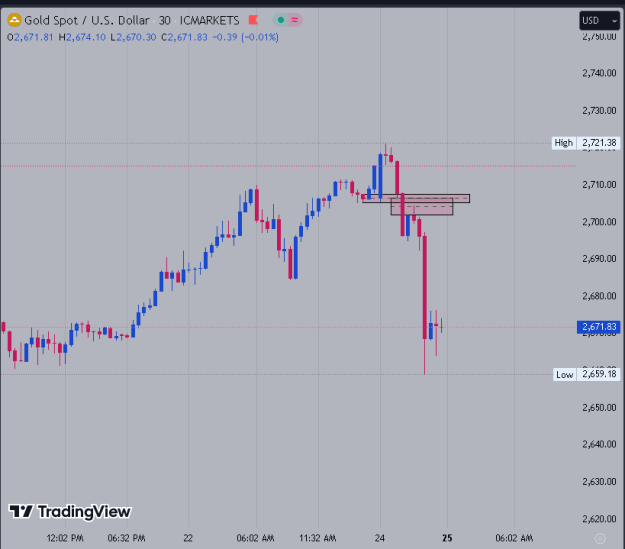Select the lower pink supply zone rectangle
625x549 pixels.
click(x=422, y=209)
